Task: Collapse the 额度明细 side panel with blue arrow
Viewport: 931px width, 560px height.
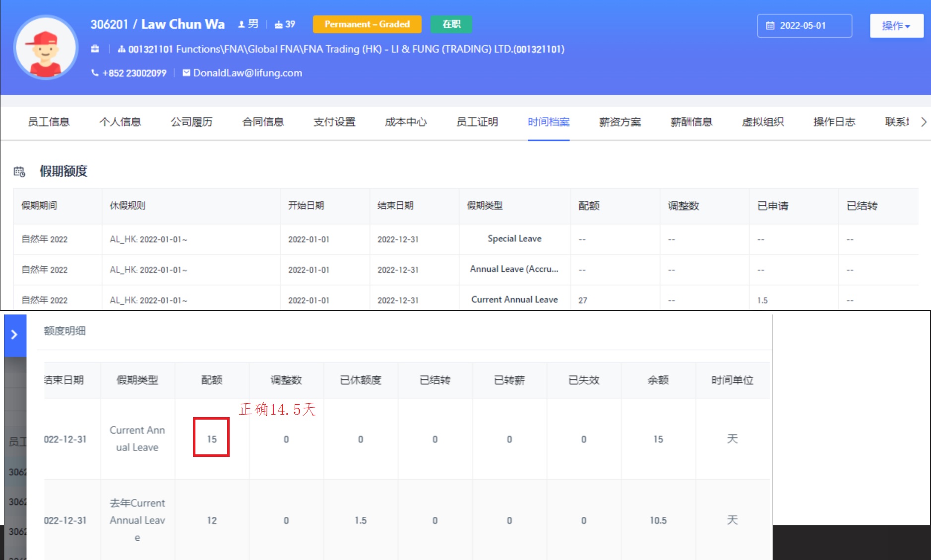Action: tap(15, 335)
